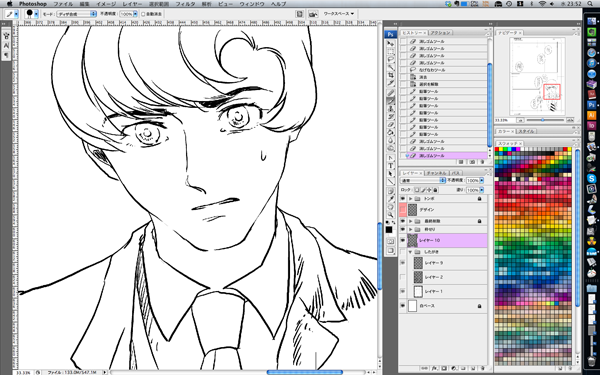
Task: Click the Navigator preview thumbnail
Action: coord(536,76)
